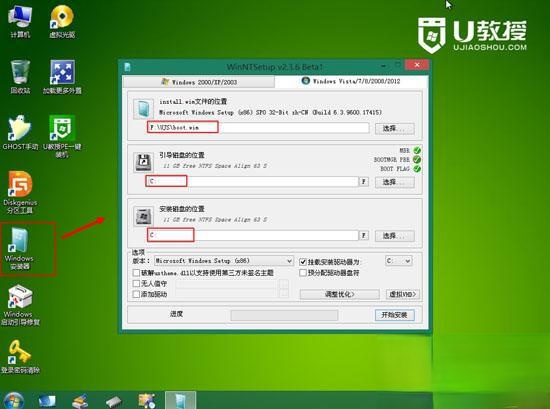Viewport: 550px width, 409px height.
Task: Click F button beside boot drive field
Action: pos(364,181)
